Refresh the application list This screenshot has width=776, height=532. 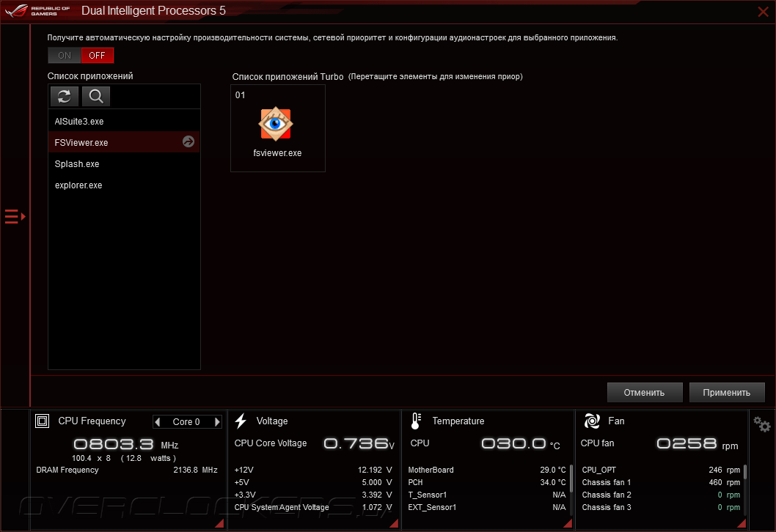click(65, 97)
